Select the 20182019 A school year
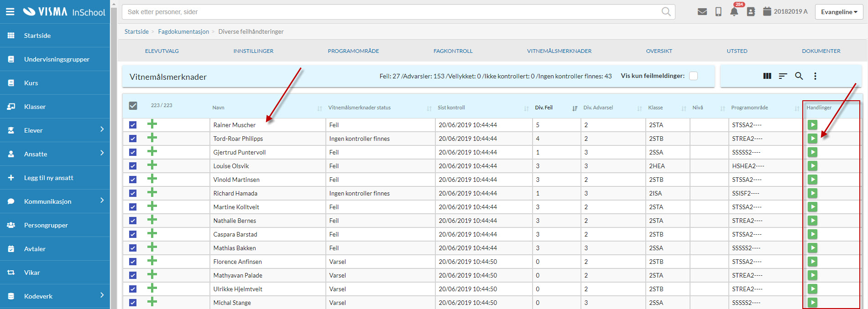The width and height of the screenshot is (868, 309). (790, 11)
